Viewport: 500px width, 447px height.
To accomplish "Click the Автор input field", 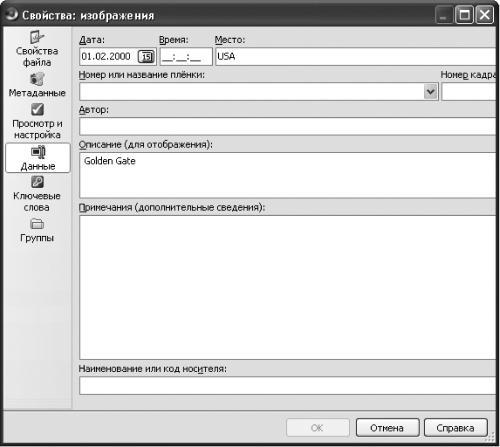I will point(287,126).
